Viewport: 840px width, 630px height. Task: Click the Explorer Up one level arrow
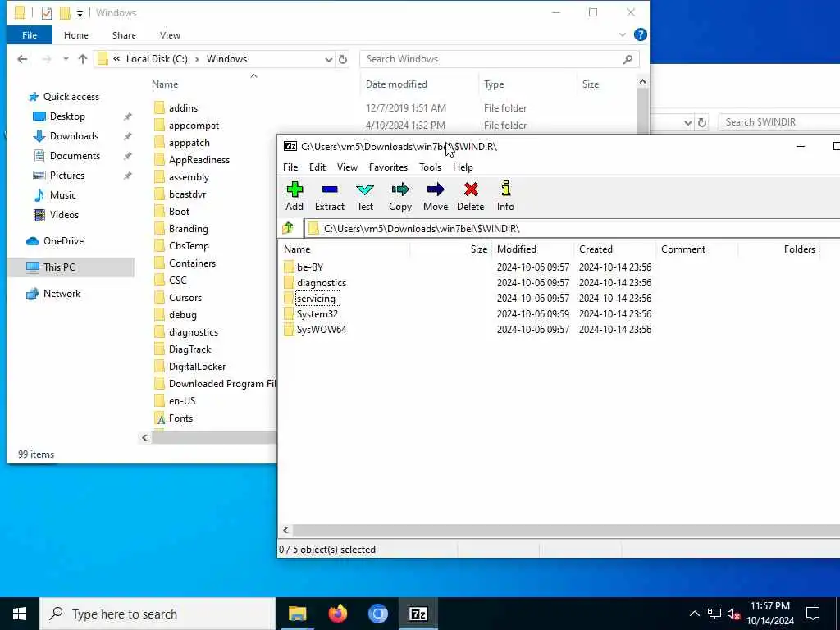[x=83, y=59]
